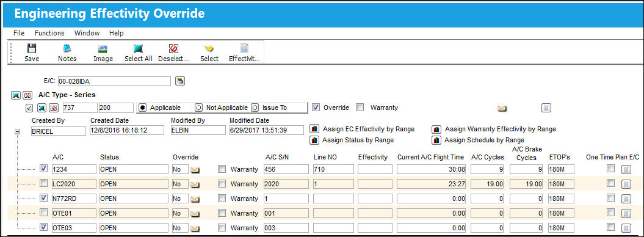Viewport: 644px width, 237px height.
Task: Click notes icon at end of 1234 row
Action: coord(626,169)
